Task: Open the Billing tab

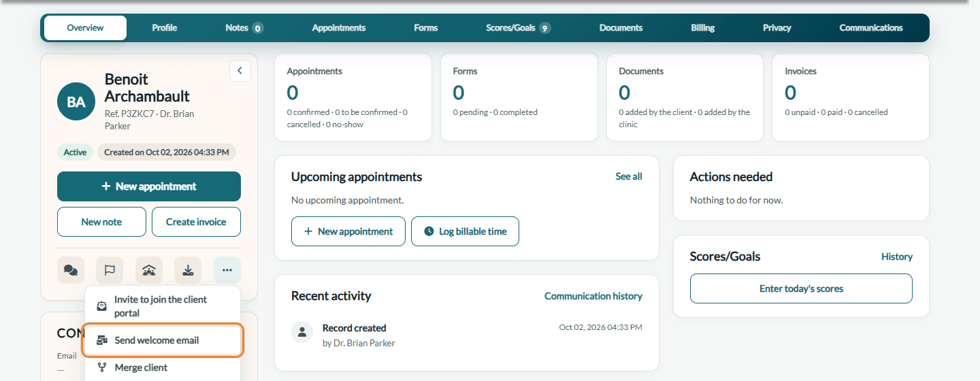Action: pos(703,28)
